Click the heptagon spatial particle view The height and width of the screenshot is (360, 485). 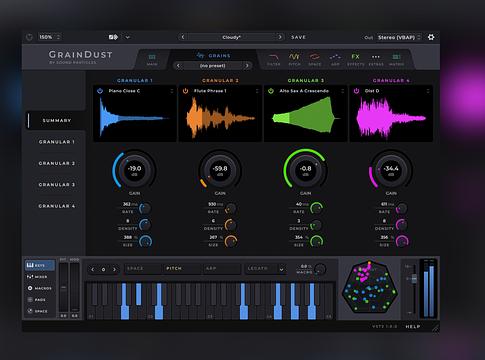370,287
